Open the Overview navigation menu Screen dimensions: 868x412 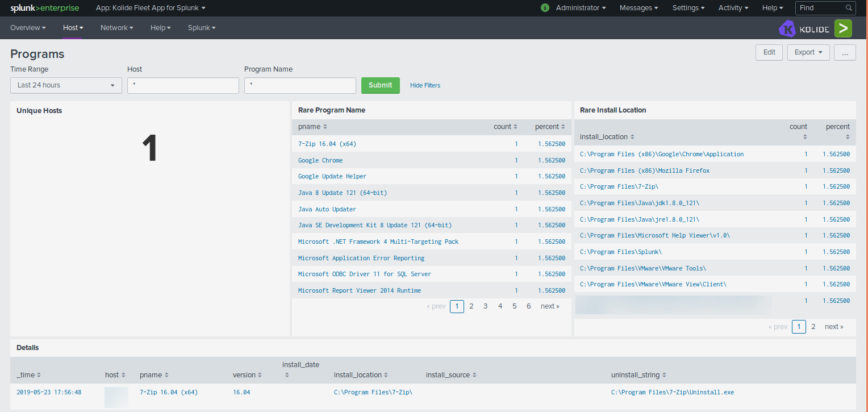tap(28, 28)
